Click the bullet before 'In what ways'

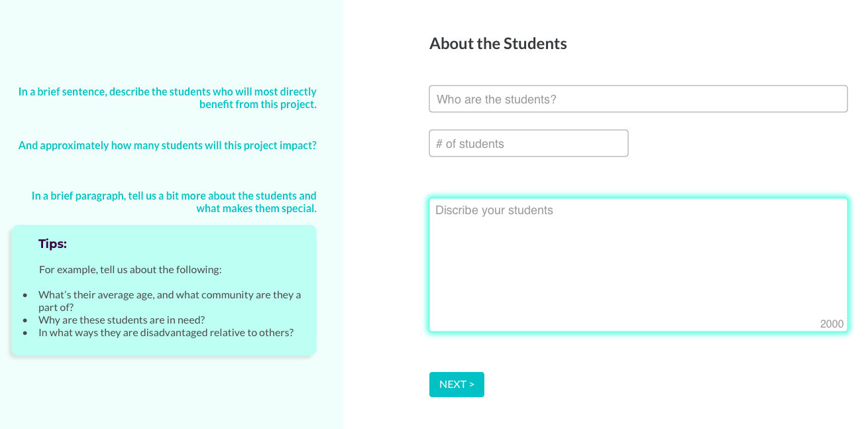tap(25, 332)
